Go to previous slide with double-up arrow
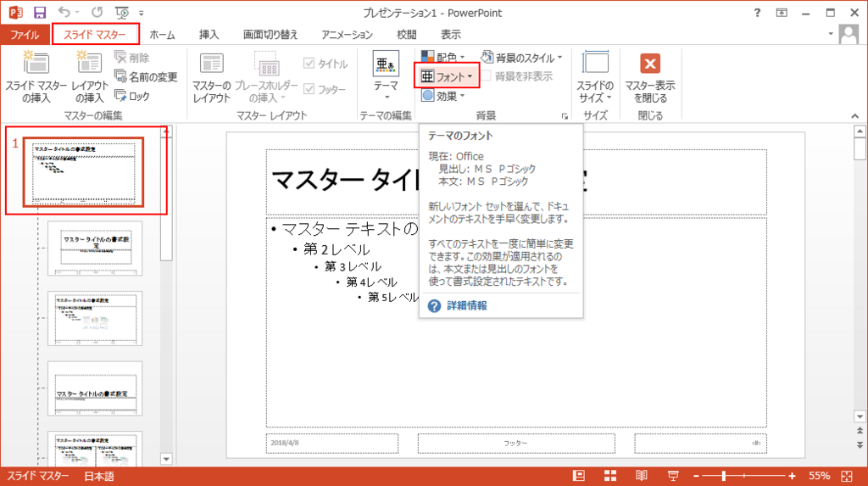The image size is (868, 486). (860, 431)
